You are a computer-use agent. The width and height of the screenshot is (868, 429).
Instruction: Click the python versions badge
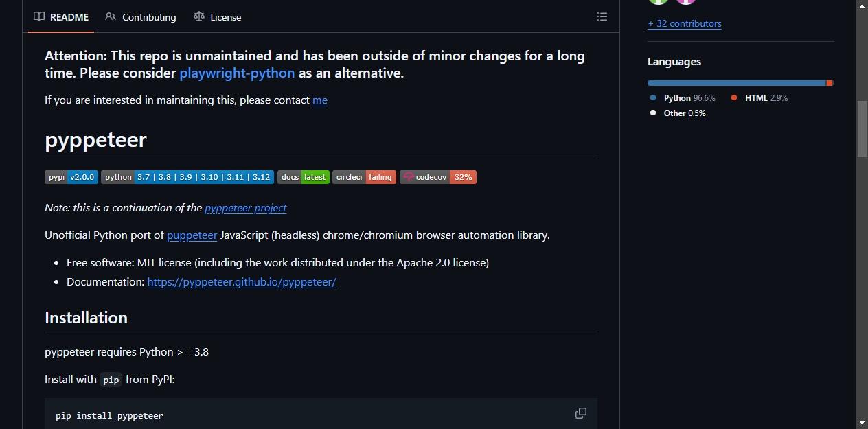[x=187, y=177]
